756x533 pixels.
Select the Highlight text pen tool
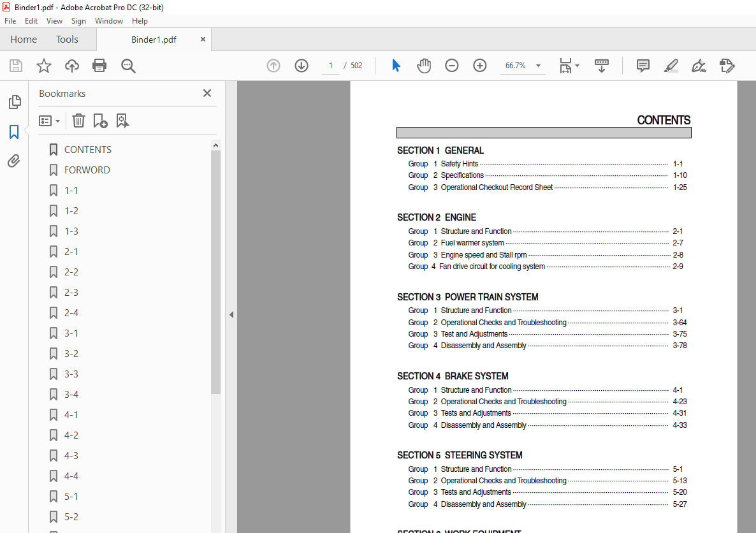pyautogui.click(x=671, y=66)
